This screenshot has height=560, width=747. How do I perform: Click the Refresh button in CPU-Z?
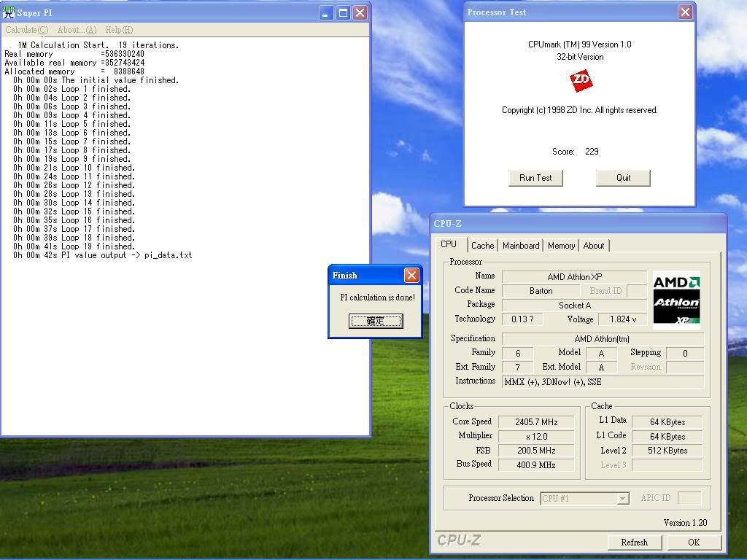tap(634, 542)
